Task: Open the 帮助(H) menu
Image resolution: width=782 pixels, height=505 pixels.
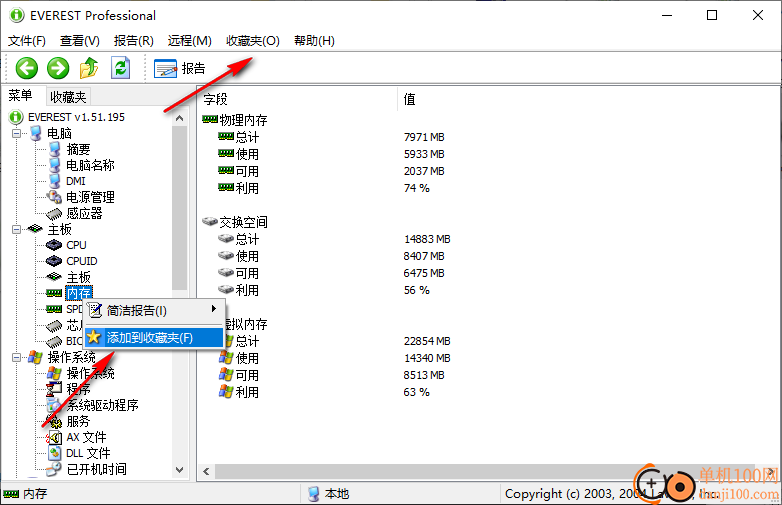Action: [314, 41]
